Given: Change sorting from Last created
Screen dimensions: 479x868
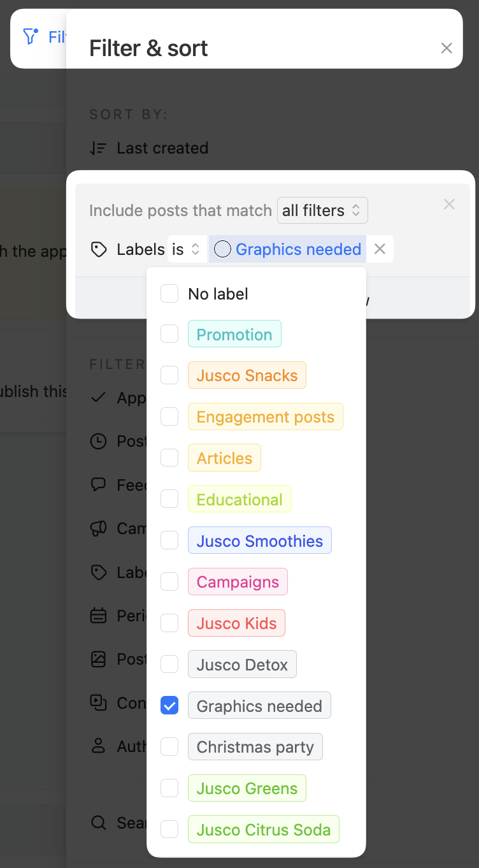Looking at the screenshot, I should pos(162,148).
